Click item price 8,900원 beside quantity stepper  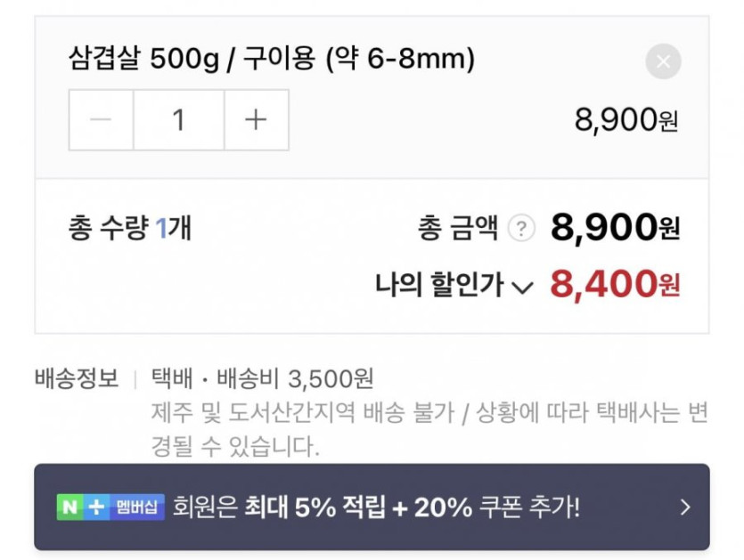click(626, 121)
